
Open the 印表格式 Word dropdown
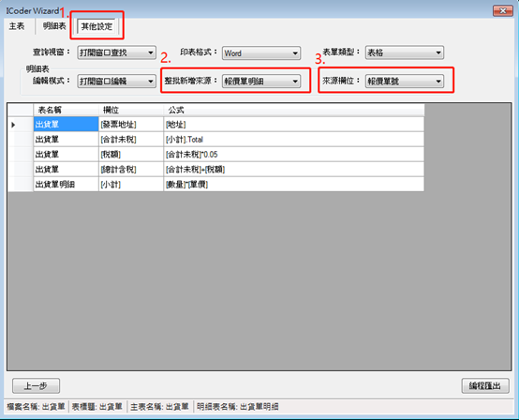click(x=261, y=53)
